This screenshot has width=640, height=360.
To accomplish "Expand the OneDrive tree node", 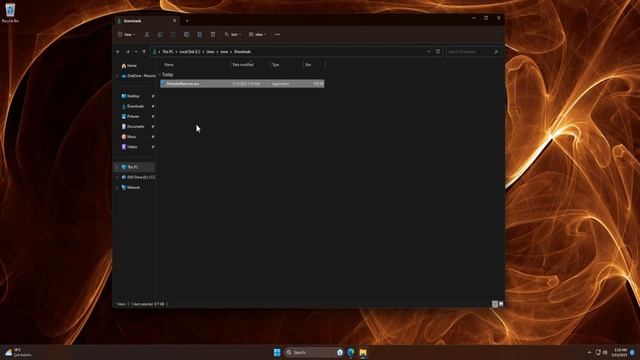I will pyautogui.click(x=117, y=76).
